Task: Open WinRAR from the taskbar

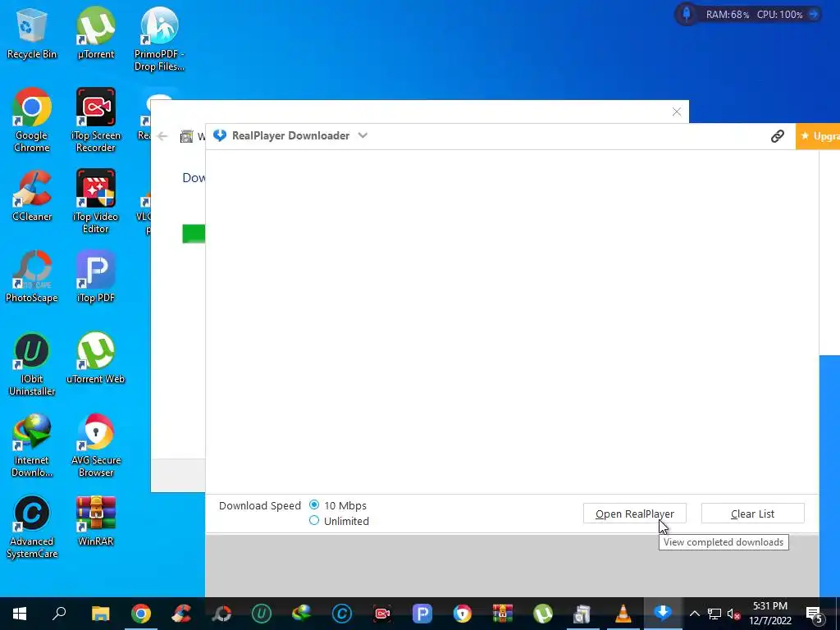Action: pyautogui.click(x=503, y=614)
